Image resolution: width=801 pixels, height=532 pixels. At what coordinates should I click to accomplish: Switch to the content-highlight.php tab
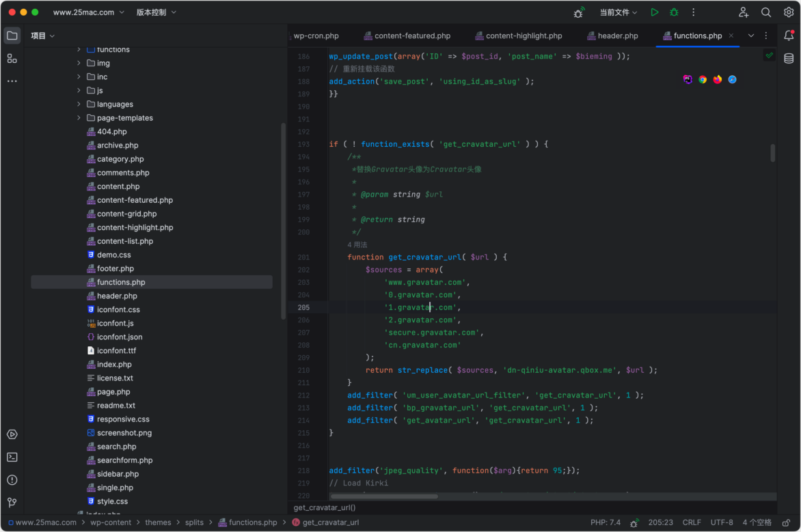(x=519, y=36)
